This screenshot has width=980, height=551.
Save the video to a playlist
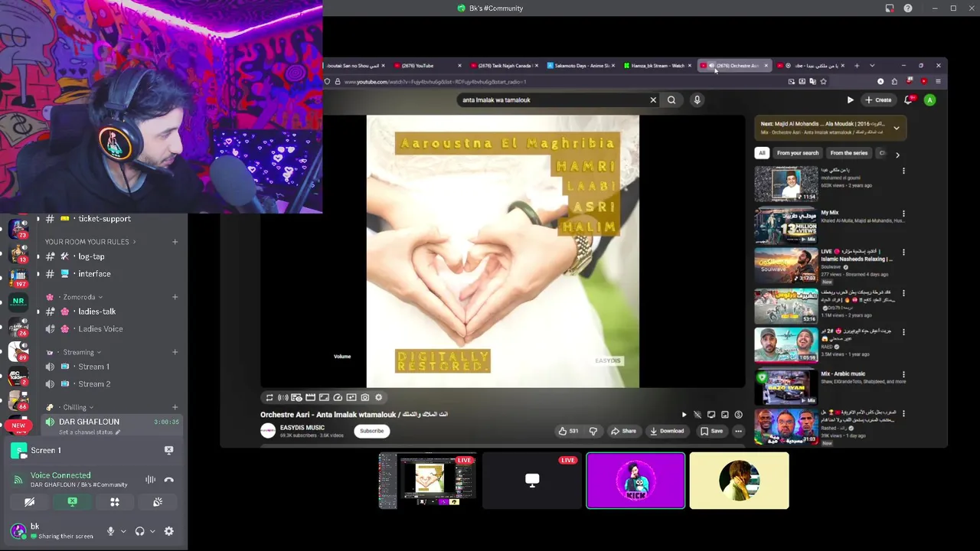click(x=711, y=431)
